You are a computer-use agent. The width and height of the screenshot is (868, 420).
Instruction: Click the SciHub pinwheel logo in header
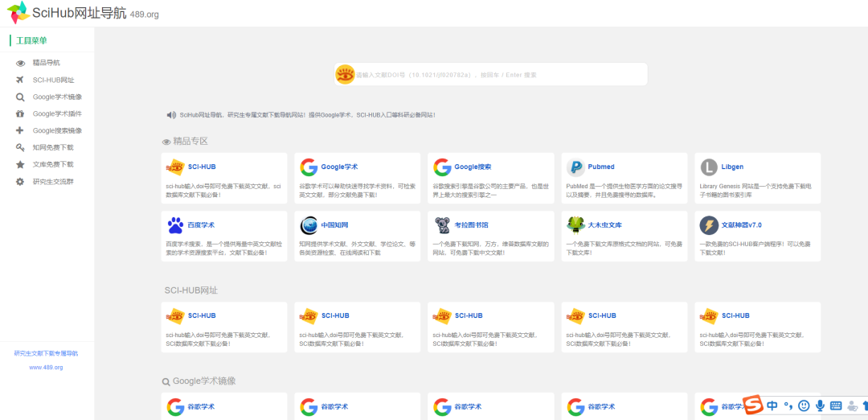click(x=18, y=13)
